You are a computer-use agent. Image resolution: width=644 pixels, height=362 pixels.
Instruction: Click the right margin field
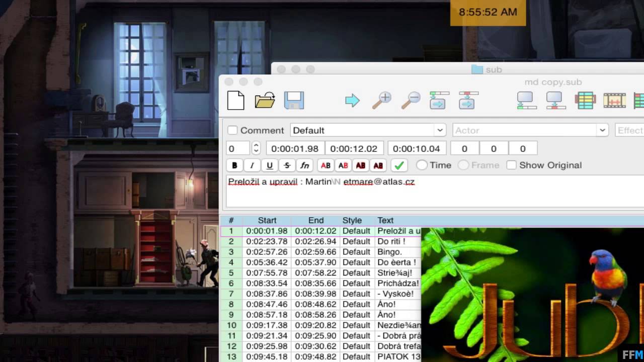coord(493,148)
